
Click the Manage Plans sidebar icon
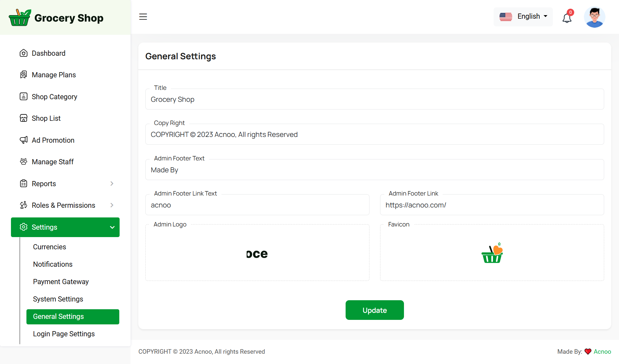coord(24,75)
